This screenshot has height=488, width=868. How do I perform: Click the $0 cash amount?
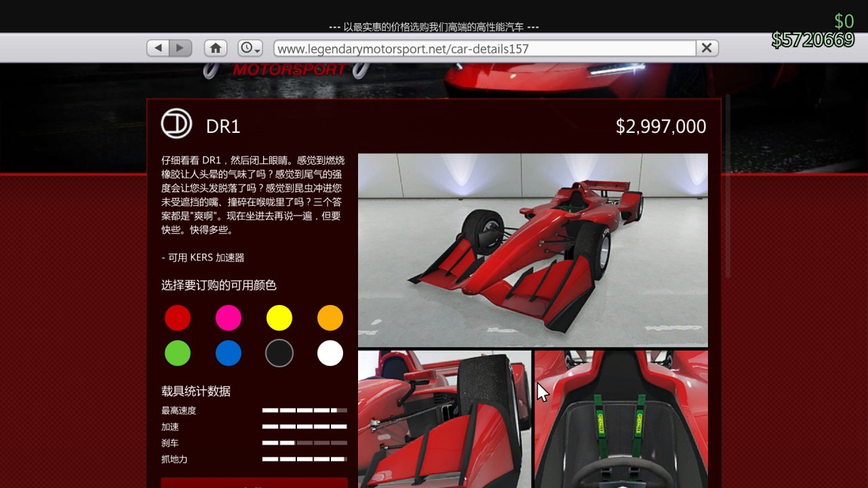(x=844, y=21)
